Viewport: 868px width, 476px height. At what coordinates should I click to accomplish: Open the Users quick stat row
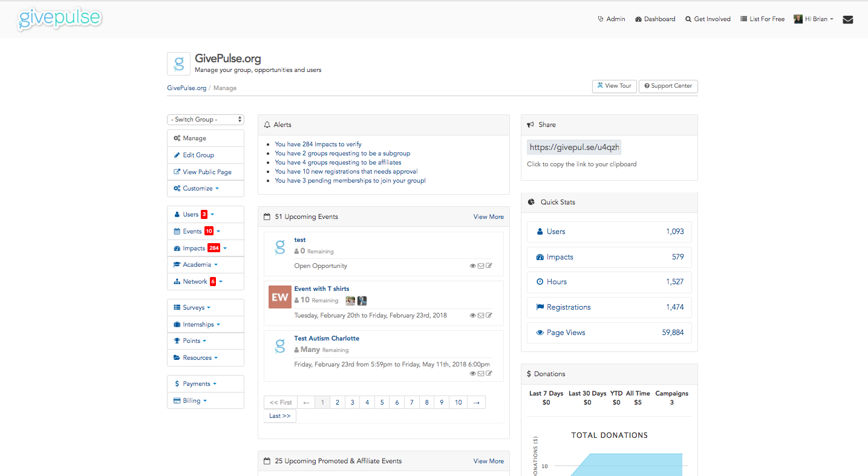(x=609, y=232)
